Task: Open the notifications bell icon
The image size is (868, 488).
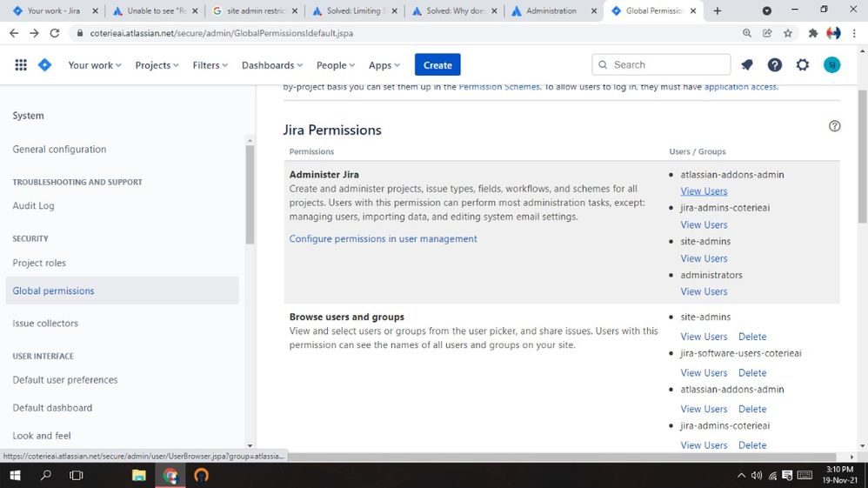Action: click(747, 65)
